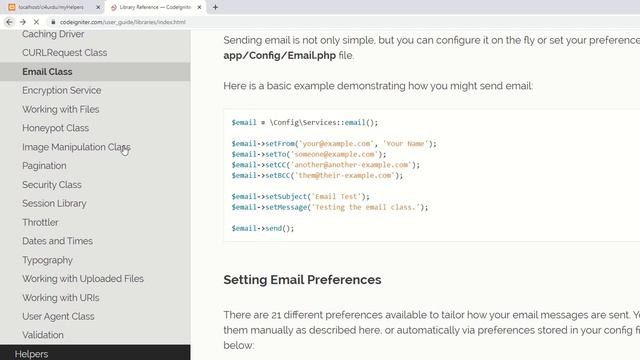Viewport: 640px width, 360px height.
Task: Select the Library Reference CodeIgniter tab
Action: pyautogui.click(x=155, y=7)
